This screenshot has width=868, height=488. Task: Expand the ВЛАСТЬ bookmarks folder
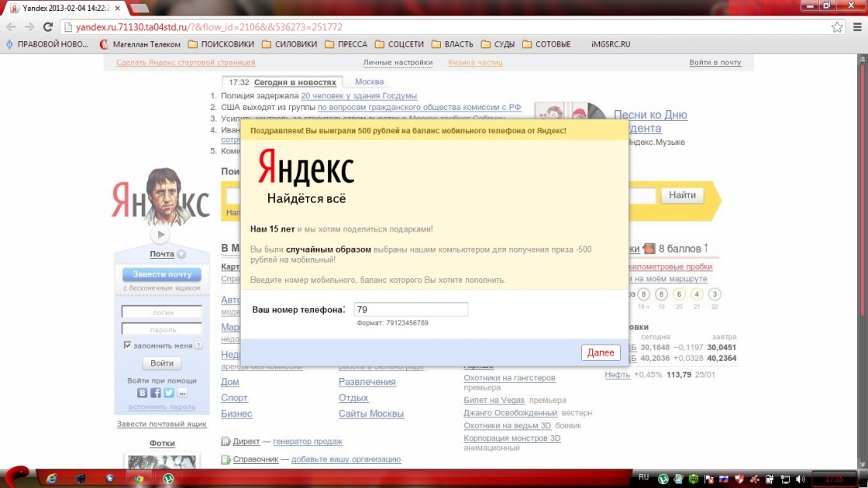point(453,44)
